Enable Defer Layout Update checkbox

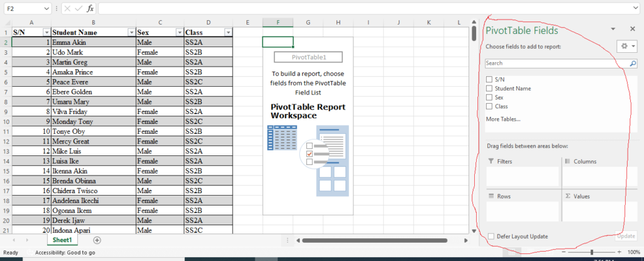tap(491, 236)
